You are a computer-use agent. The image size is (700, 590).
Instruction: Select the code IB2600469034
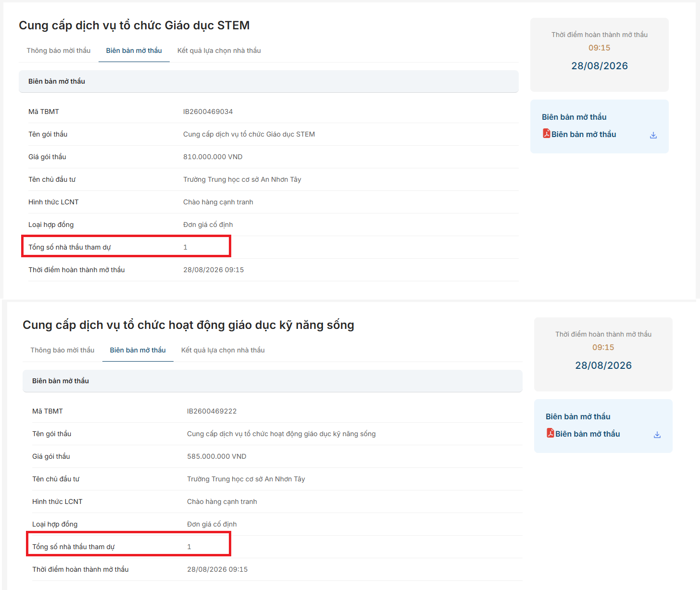[x=208, y=112]
